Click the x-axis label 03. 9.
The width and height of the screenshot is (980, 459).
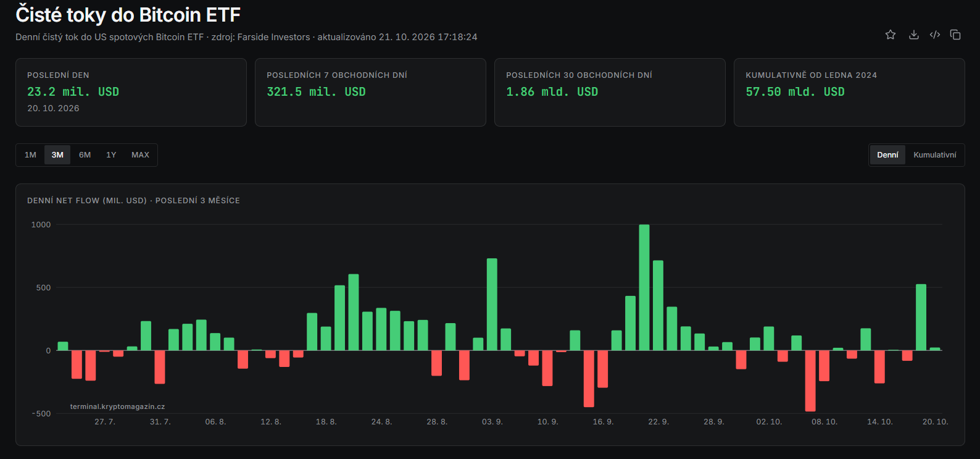[492, 422]
